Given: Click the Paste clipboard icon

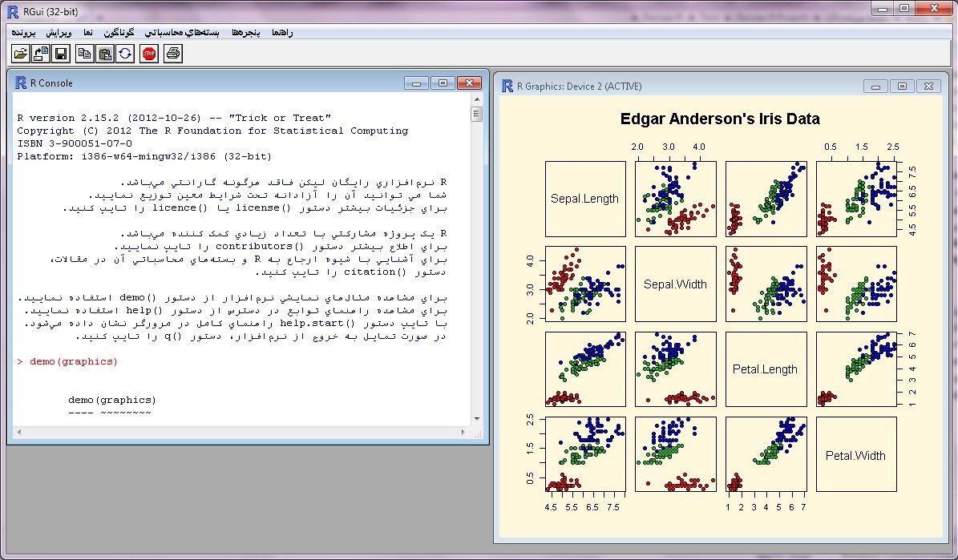Looking at the screenshot, I should [104, 54].
